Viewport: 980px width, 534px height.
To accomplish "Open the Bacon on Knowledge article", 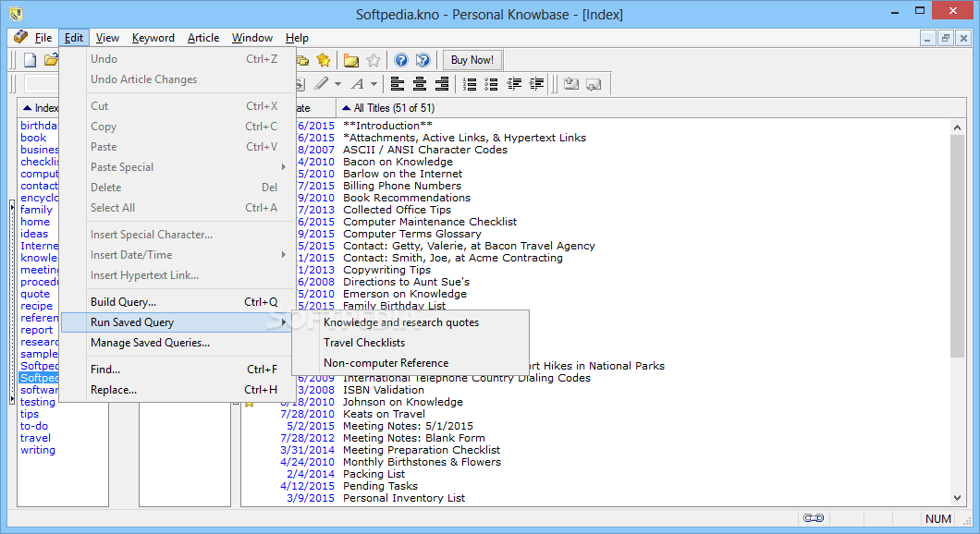I will coord(398,161).
